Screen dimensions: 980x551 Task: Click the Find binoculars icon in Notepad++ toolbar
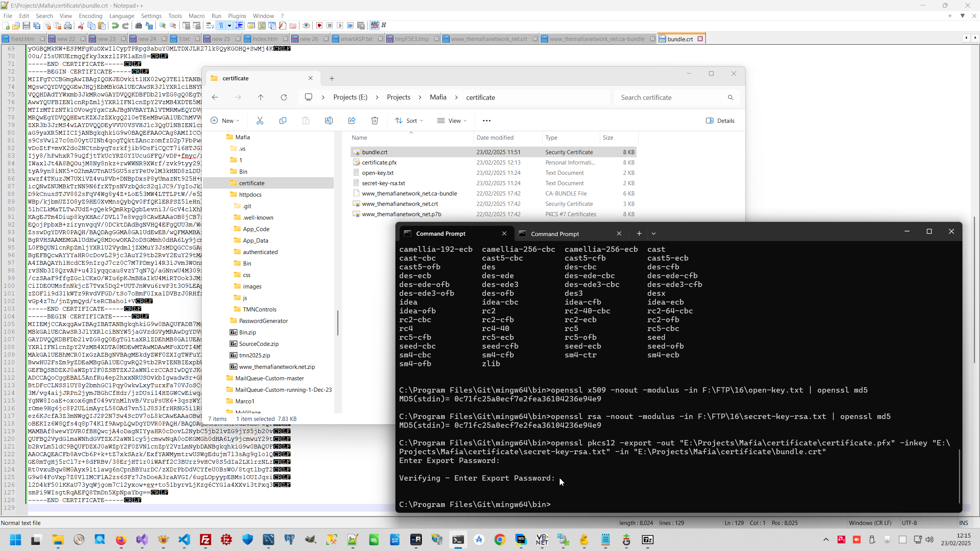[x=139, y=26]
